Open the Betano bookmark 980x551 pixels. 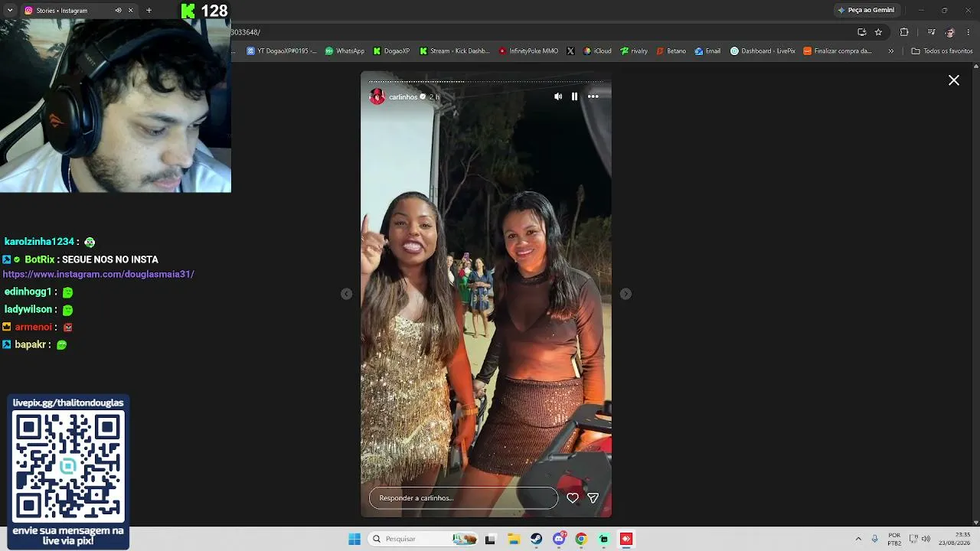coord(671,51)
